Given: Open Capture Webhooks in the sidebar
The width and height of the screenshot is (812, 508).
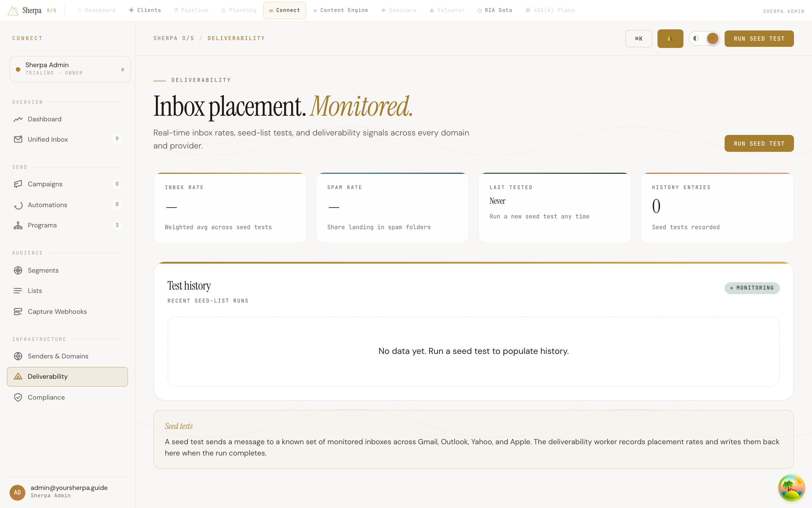Looking at the screenshot, I should (67, 312).
